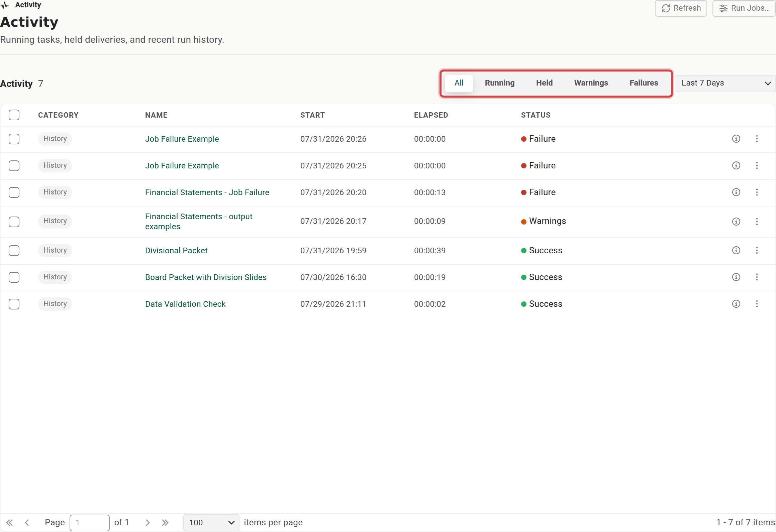Viewport: 776px width, 532px height.
Task: Switch to the Failures filter tab
Action: click(x=644, y=83)
